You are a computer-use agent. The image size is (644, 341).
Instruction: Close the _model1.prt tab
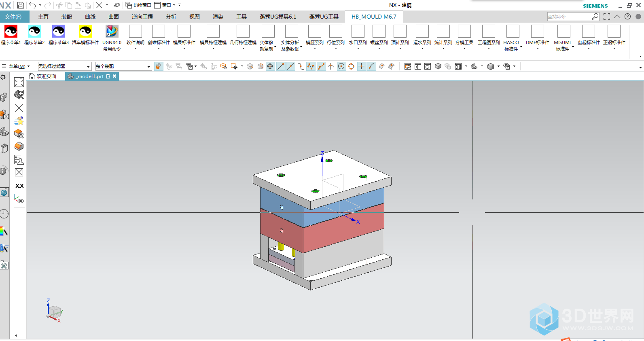(114, 76)
